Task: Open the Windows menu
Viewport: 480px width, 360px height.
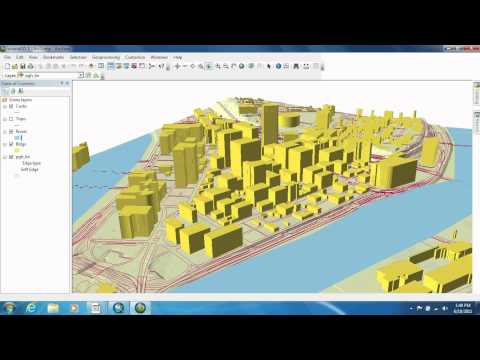Action: tap(159, 57)
